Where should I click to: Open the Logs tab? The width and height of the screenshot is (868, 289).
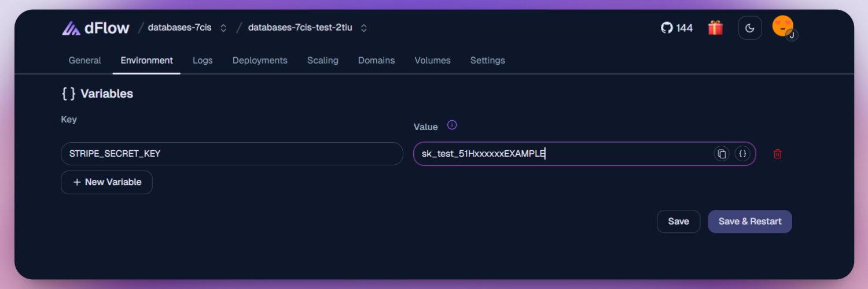click(x=203, y=60)
